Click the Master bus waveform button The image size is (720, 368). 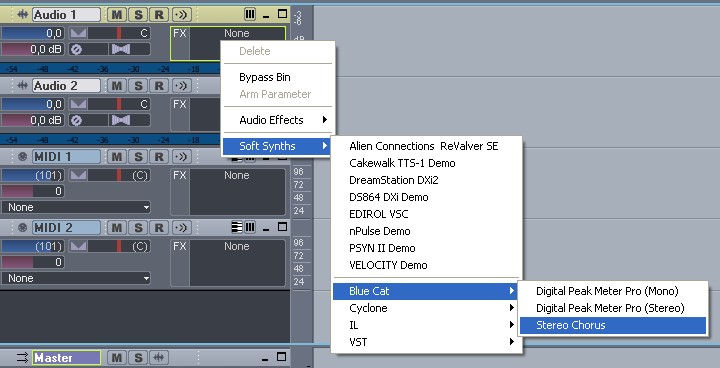coord(159,357)
